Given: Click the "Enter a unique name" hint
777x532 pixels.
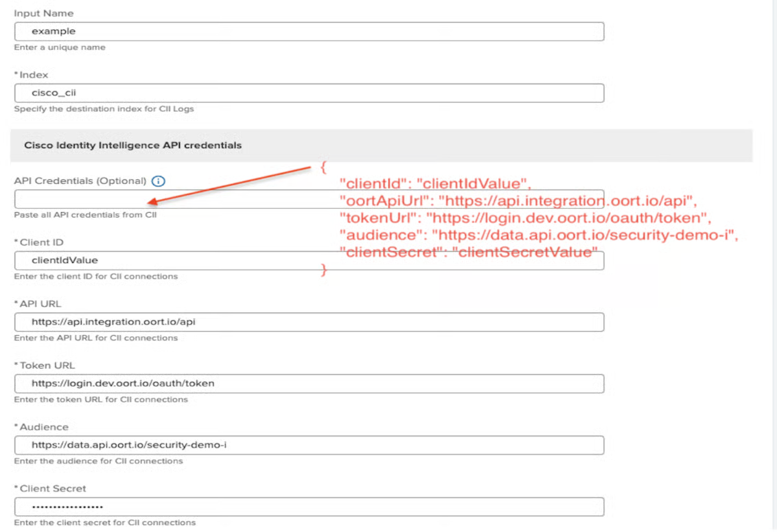Looking at the screenshot, I should point(60,47).
